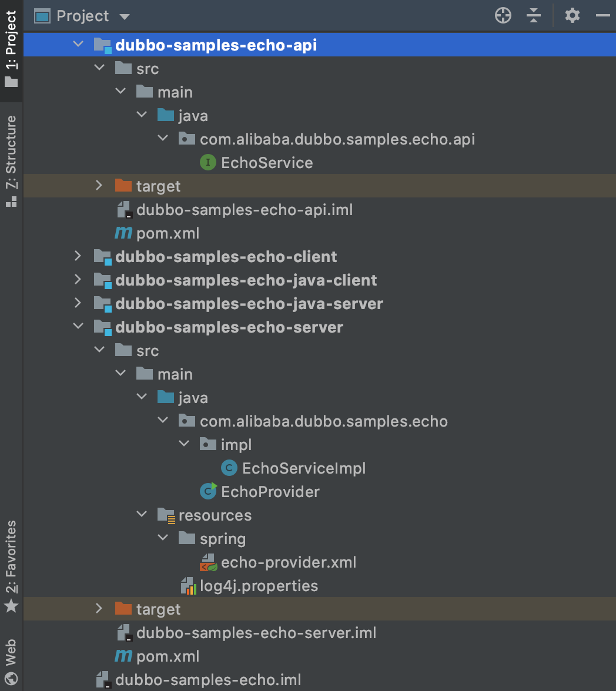Image resolution: width=616 pixels, height=691 pixels.
Task: Open the Project view dropdown
Action: tap(124, 16)
